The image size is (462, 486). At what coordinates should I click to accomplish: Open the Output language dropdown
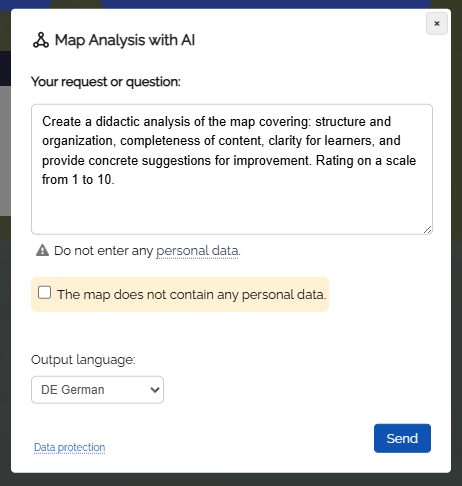pos(97,390)
